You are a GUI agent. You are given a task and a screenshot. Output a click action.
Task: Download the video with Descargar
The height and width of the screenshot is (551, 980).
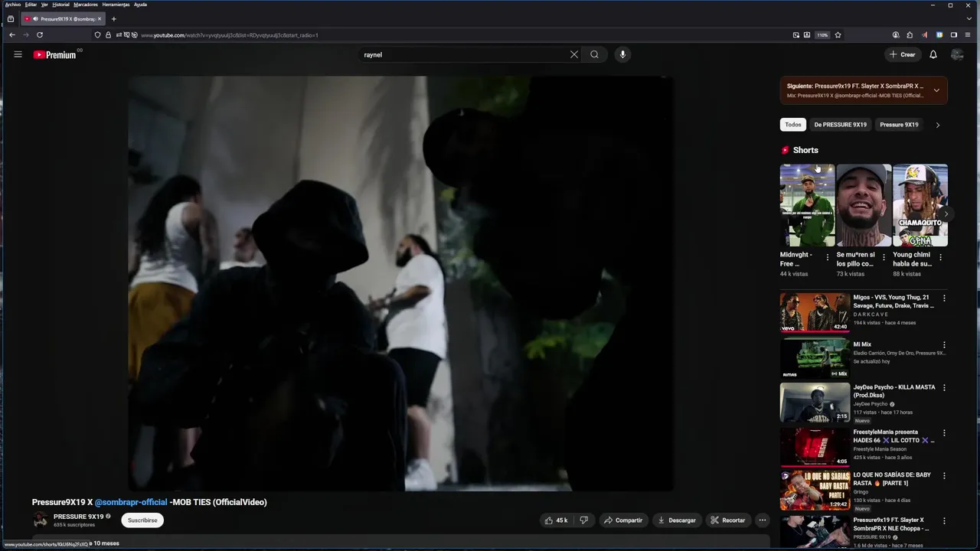click(x=677, y=520)
